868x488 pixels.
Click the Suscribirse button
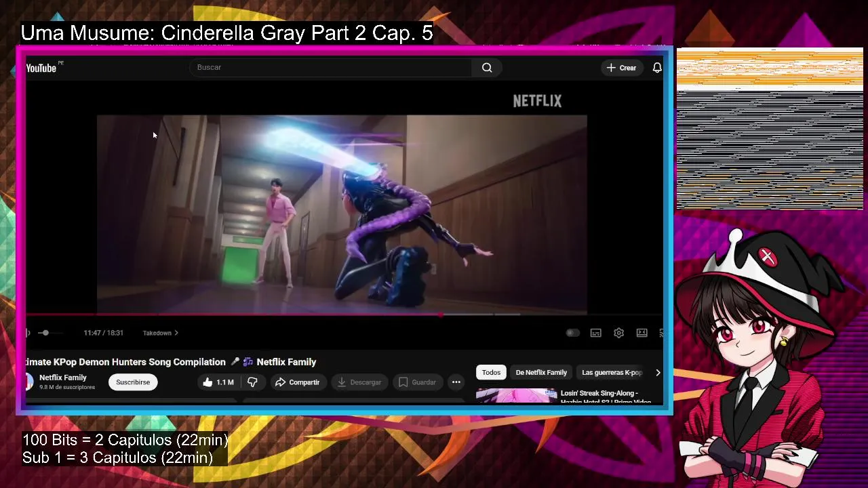tap(133, 382)
